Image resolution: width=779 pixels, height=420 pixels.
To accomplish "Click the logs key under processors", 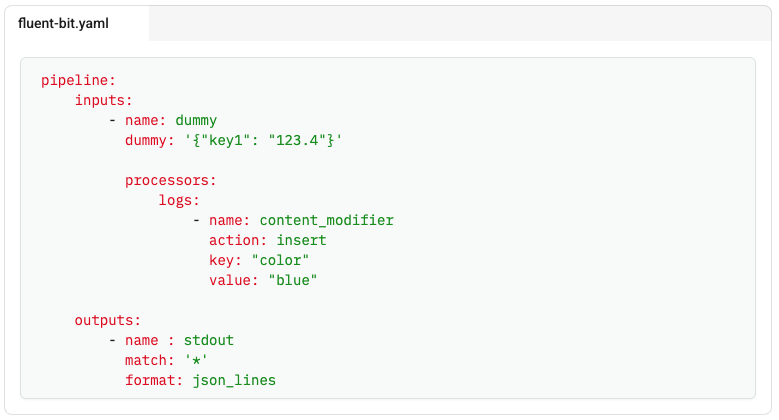I will coord(179,200).
